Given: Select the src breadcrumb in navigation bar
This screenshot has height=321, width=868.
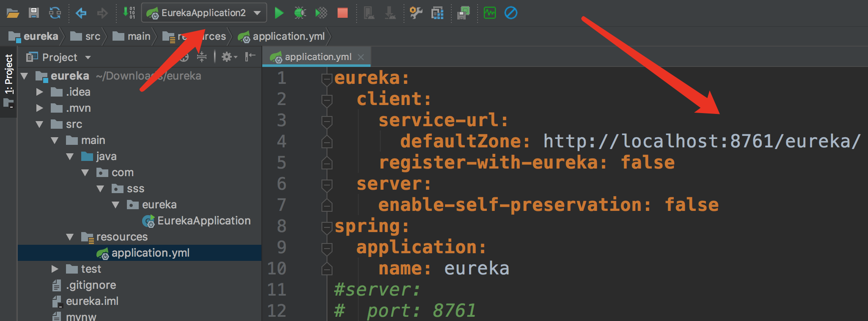Looking at the screenshot, I should [85, 36].
